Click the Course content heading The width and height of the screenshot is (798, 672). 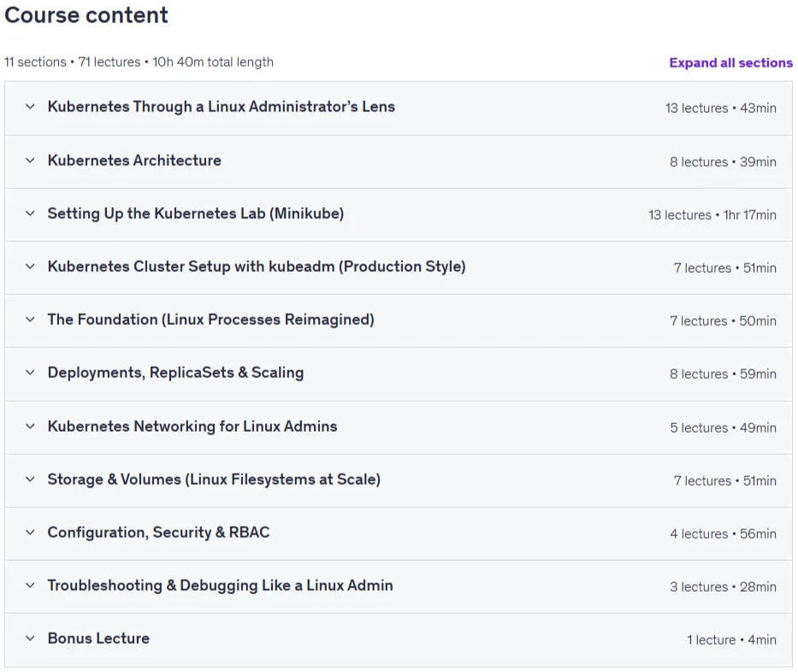pyautogui.click(x=86, y=15)
